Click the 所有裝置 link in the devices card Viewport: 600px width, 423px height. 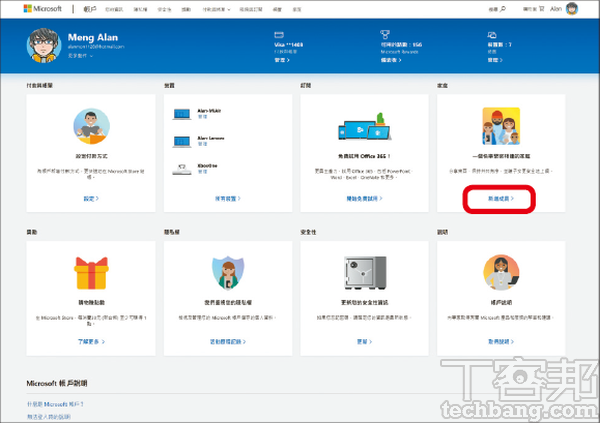click(228, 199)
